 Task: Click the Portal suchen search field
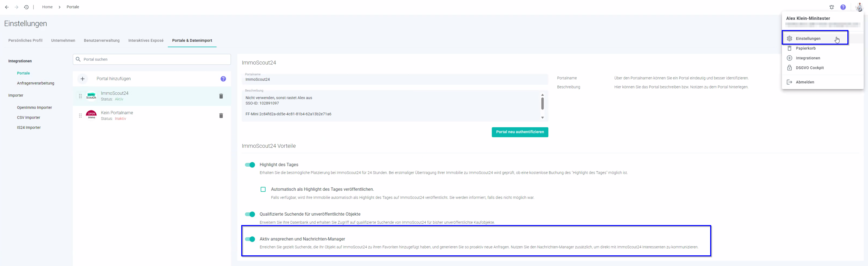[x=152, y=59]
